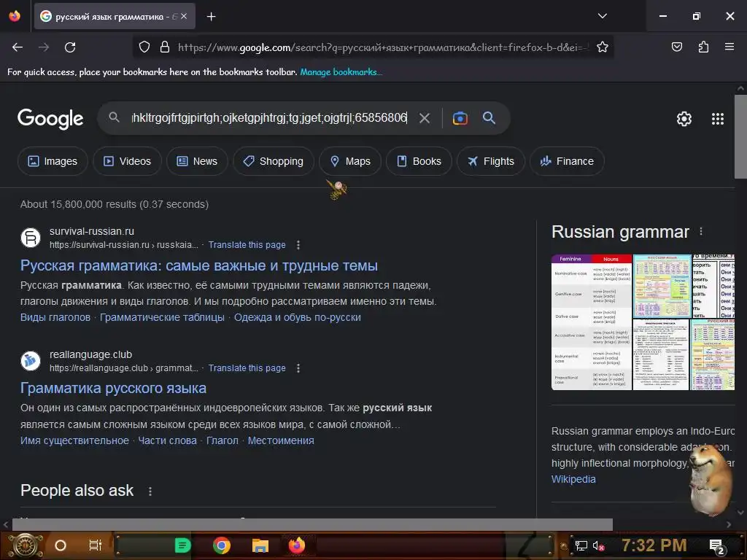The image size is (747, 560).
Task: Filter results by Images
Action: point(53,161)
